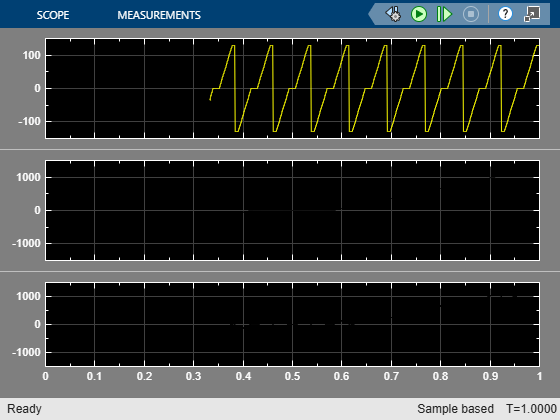Open Help with the question mark icon
Image resolution: width=560 pixels, height=420 pixels.
coord(505,14)
